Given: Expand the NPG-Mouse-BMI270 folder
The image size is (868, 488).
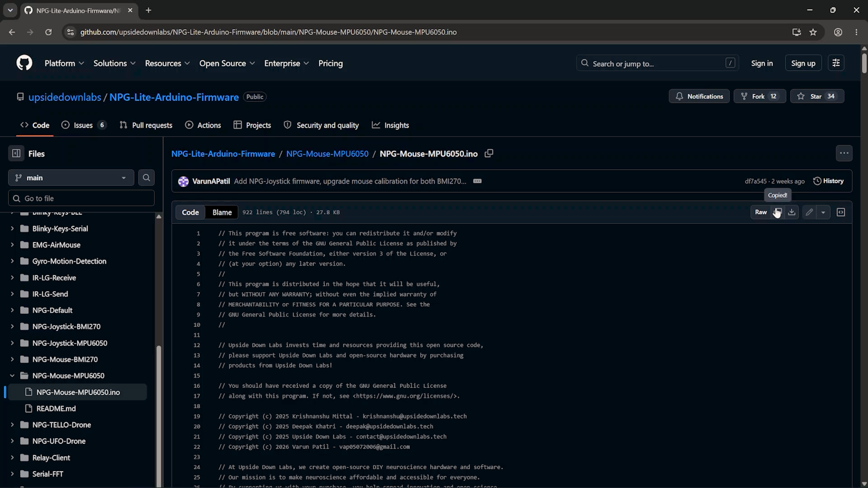Looking at the screenshot, I should [x=12, y=359].
